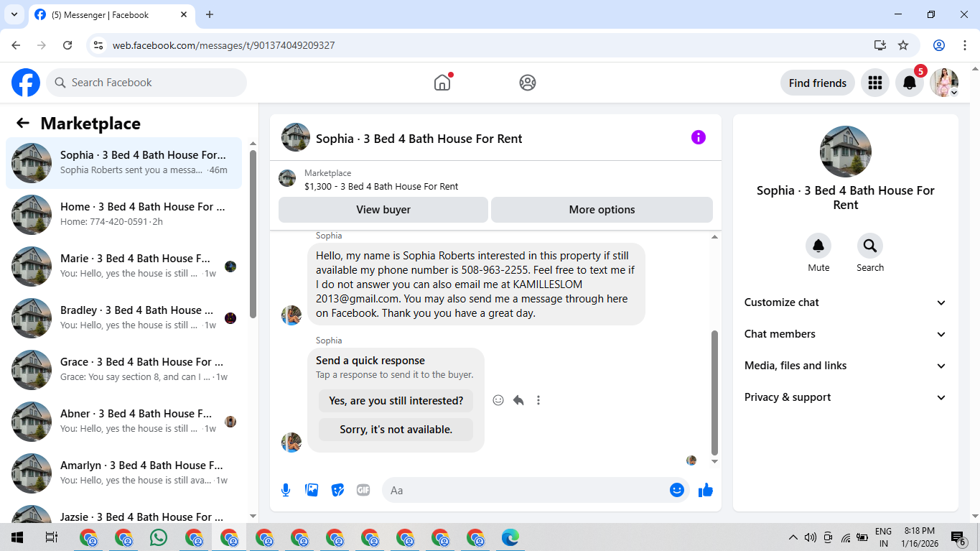Click More options button
Viewport: 980px width, 551px height.
(602, 210)
